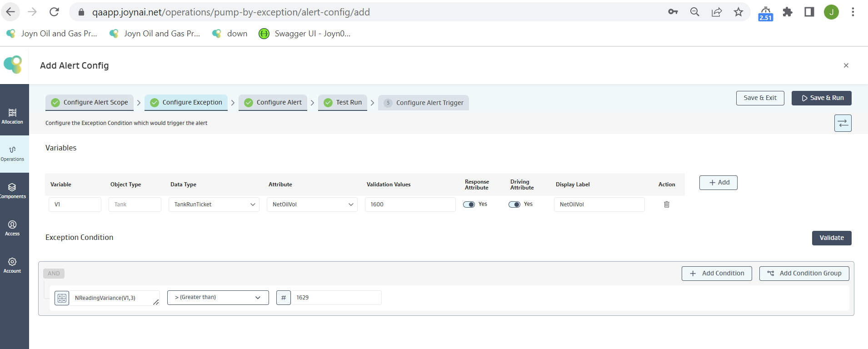Expand the TankRunTicket data type dropdown
This screenshot has height=349, width=868.
click(x=214, y=204)
